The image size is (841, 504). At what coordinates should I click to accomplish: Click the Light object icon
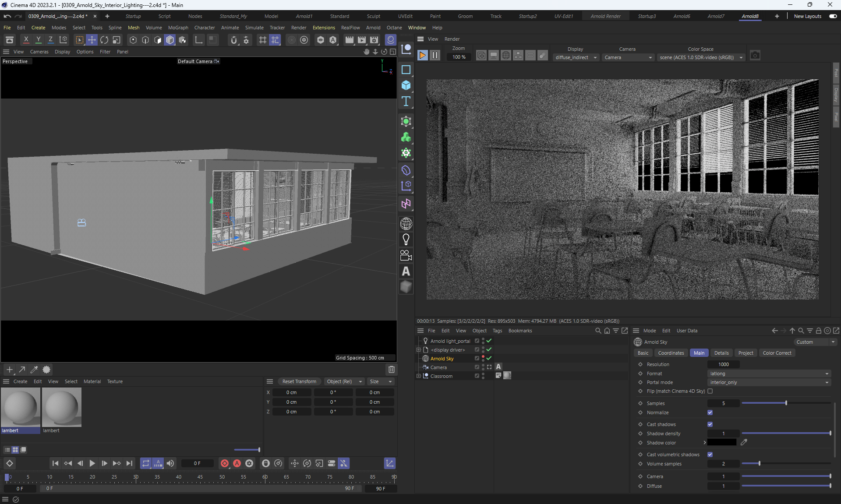click(406, 240)
